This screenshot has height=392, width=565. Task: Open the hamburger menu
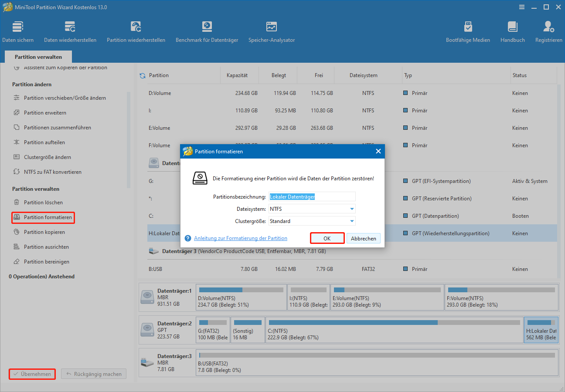point(522,7)
